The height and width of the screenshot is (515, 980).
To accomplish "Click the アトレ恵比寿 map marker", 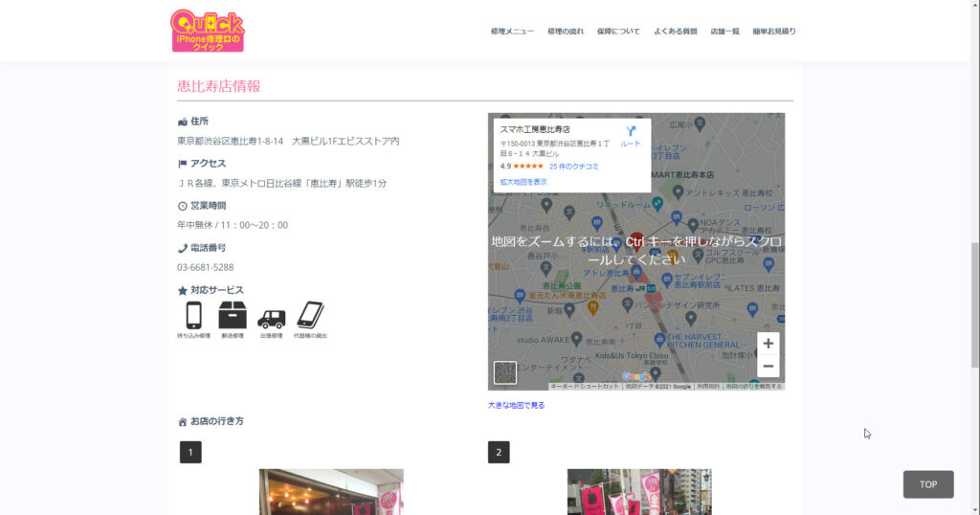I will [636, 272].
